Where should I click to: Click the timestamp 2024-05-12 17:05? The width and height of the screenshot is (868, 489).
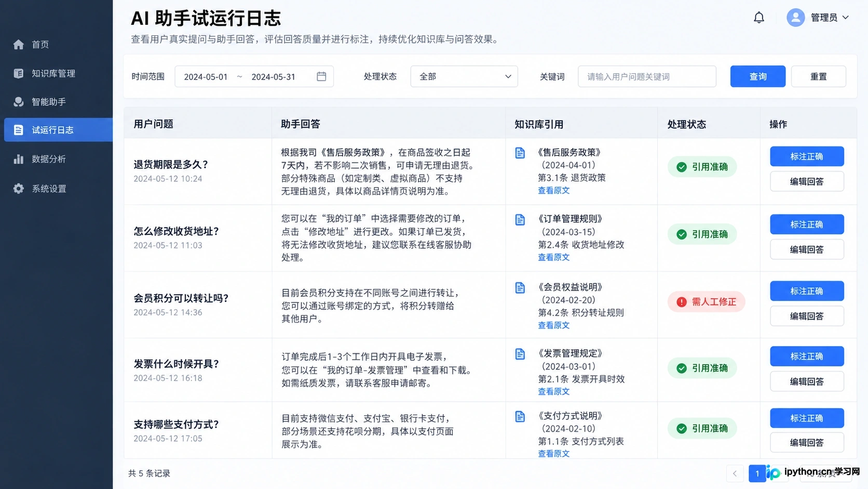point(168,439)
